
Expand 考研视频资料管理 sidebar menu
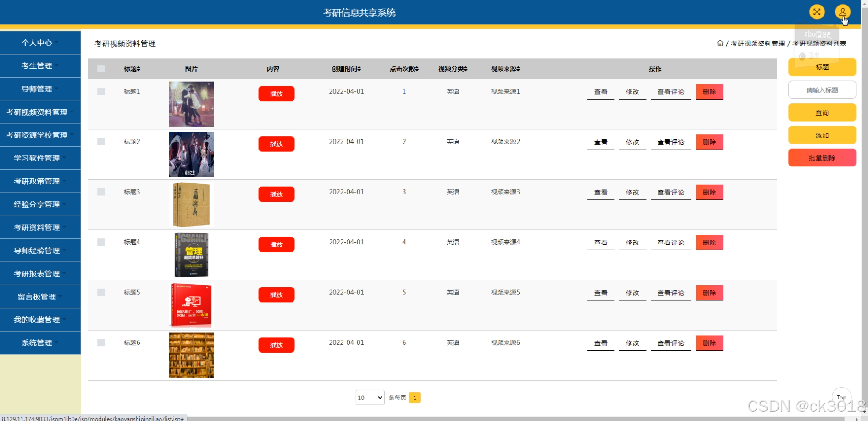tap(40, 112)
